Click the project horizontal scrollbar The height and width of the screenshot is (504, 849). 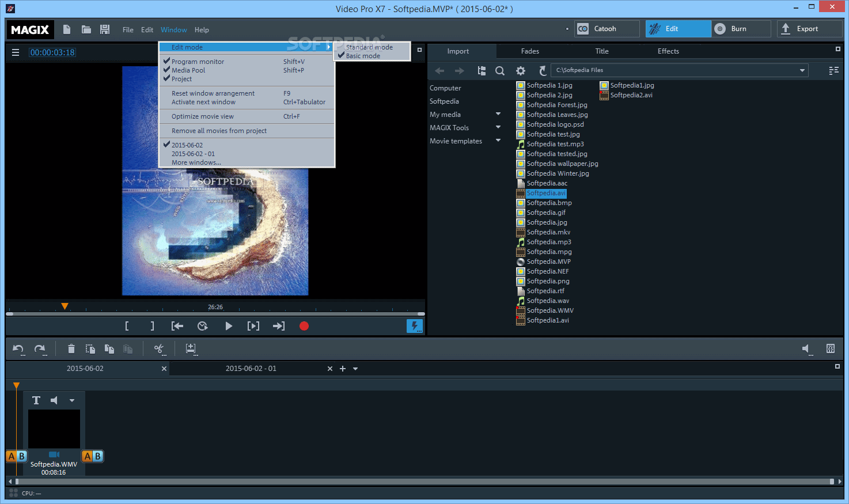click(x=424, y=482)
